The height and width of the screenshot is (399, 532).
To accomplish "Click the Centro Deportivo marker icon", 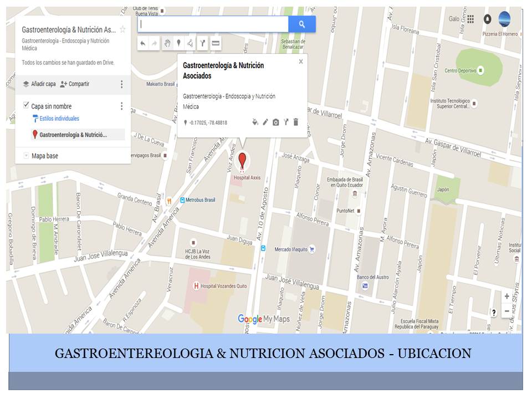I will (481, 70).
